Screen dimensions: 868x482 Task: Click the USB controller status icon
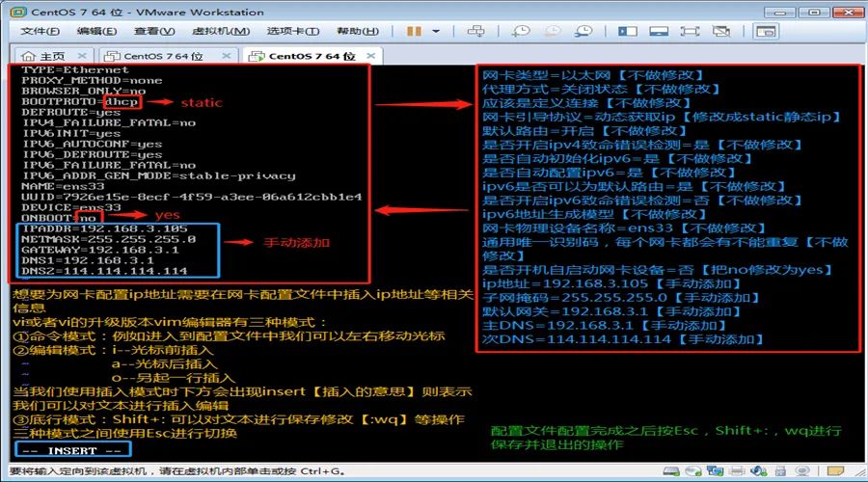tap(780, 471)
